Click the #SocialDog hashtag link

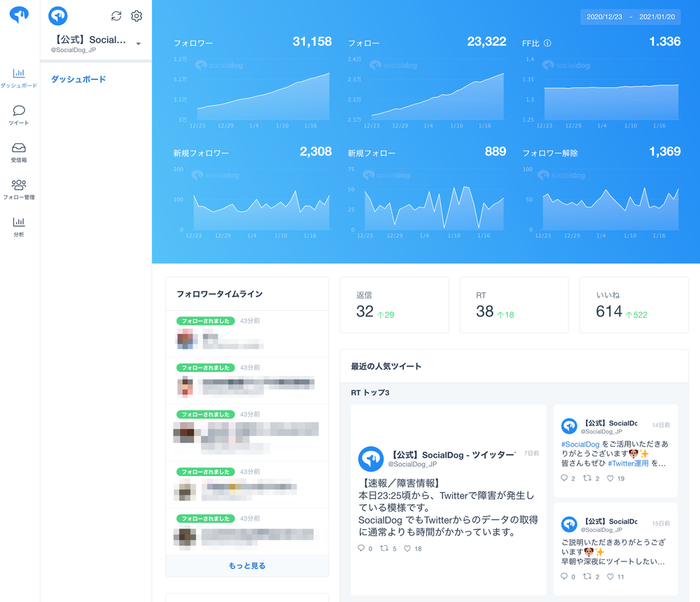(580, 444)
